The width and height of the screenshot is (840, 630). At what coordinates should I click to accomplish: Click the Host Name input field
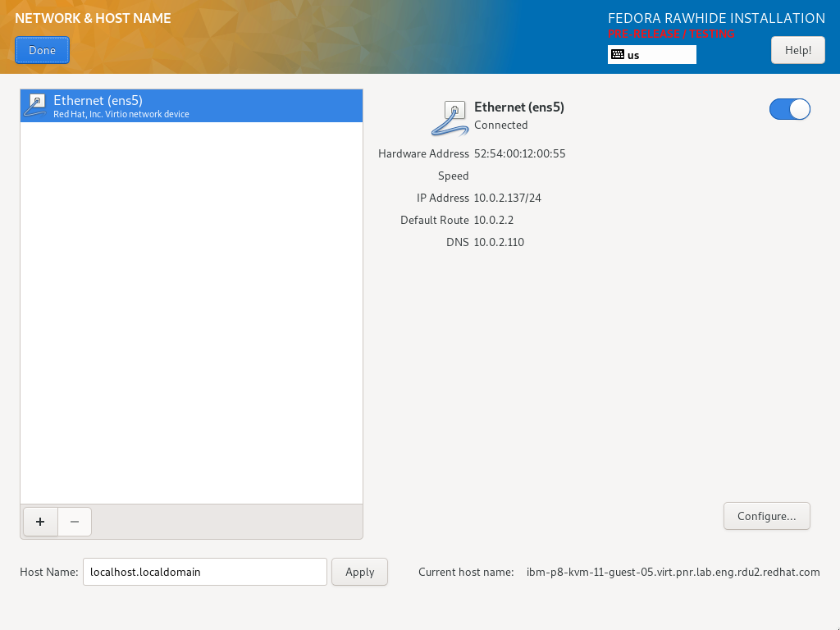tap(204, 572)
